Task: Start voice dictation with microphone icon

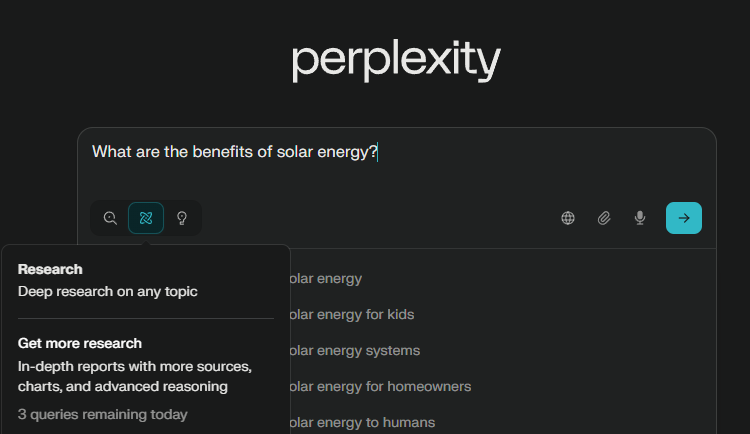Action: tap(640, 218)
